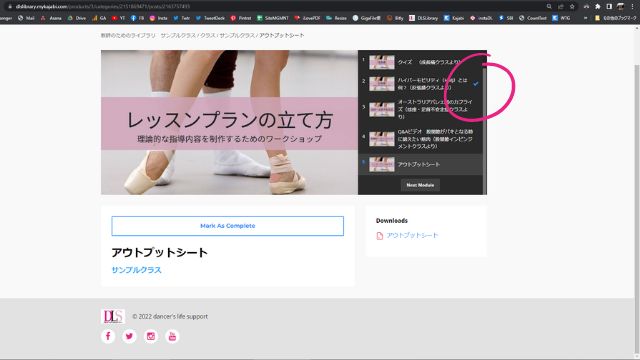Open the Chrome three-dot menu

[x=632, y=7]
